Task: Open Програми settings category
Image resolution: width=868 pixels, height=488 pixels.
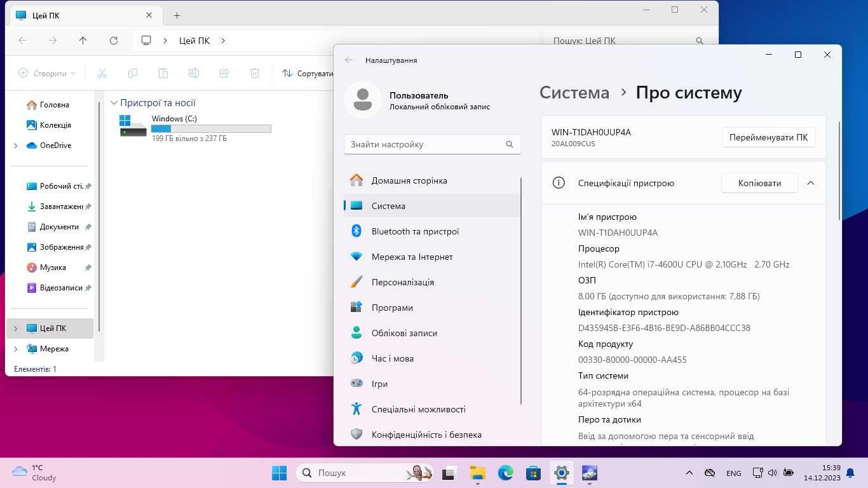Action: tap(432, 308)
